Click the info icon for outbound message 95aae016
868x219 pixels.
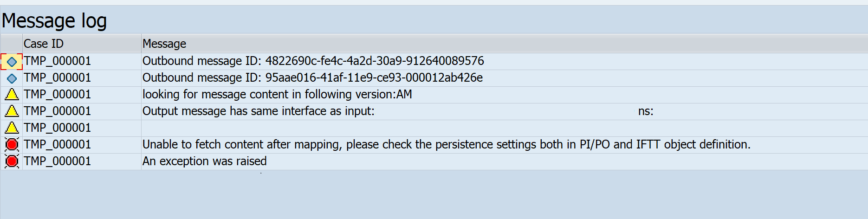12,78
